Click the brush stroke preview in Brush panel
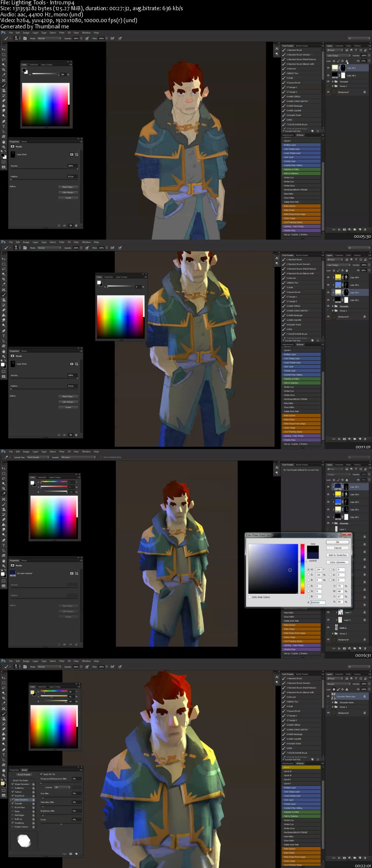 pyautogui.click(x=24, y=840)
